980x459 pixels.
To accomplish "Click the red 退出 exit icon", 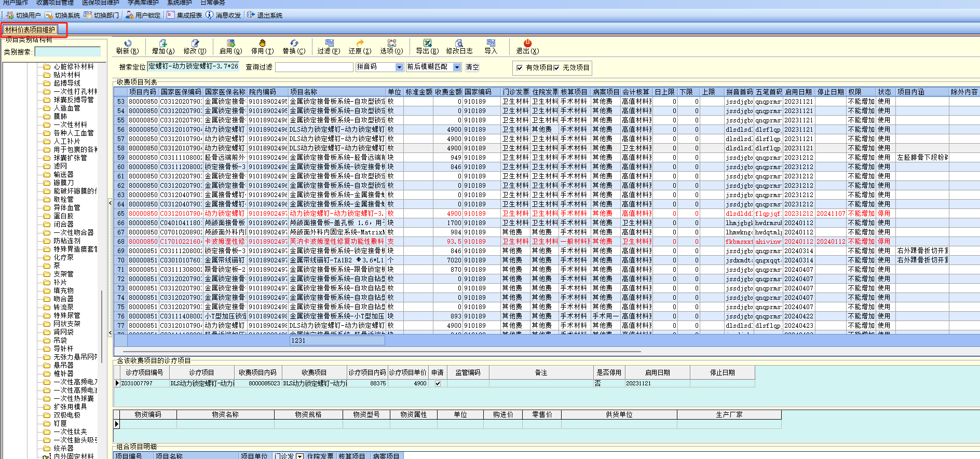I will (x=527, y=44).
